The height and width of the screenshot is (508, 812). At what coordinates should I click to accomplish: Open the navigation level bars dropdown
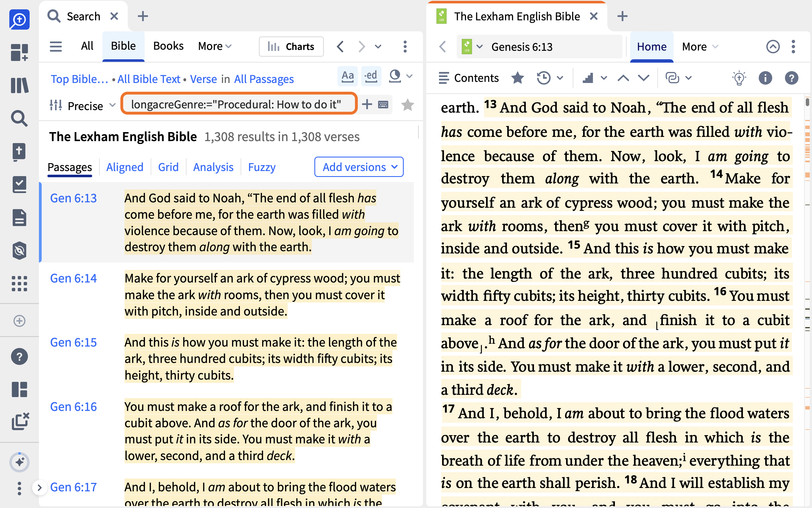[x=594, y=78]
